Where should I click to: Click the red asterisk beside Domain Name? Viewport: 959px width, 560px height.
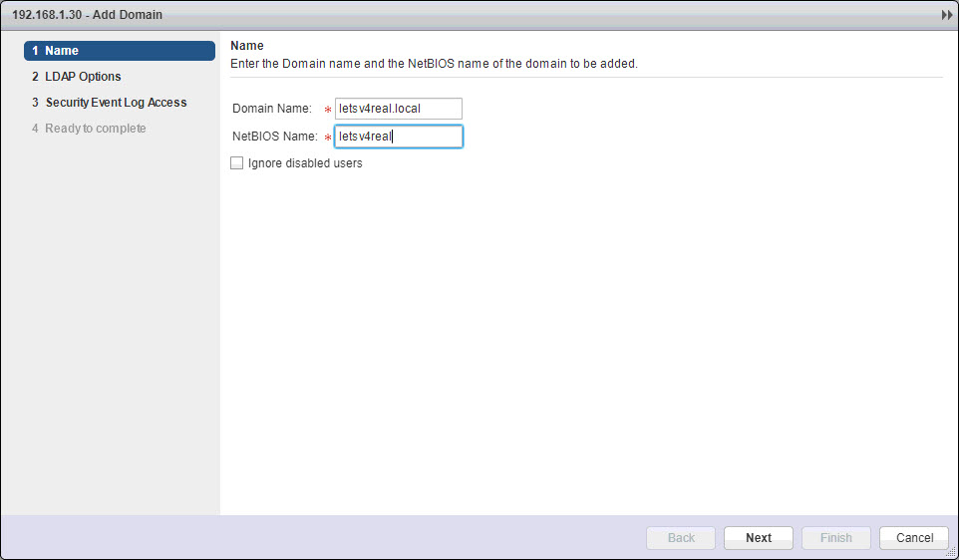coord(327,110)
